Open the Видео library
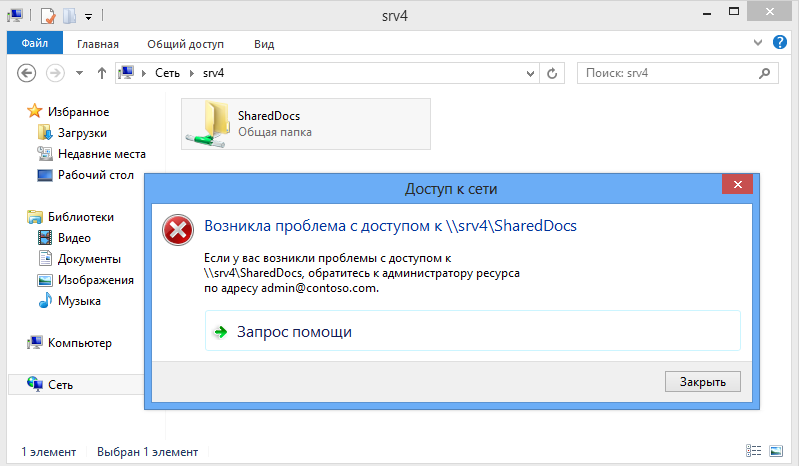799x466 pixels. tap(74, 238)
